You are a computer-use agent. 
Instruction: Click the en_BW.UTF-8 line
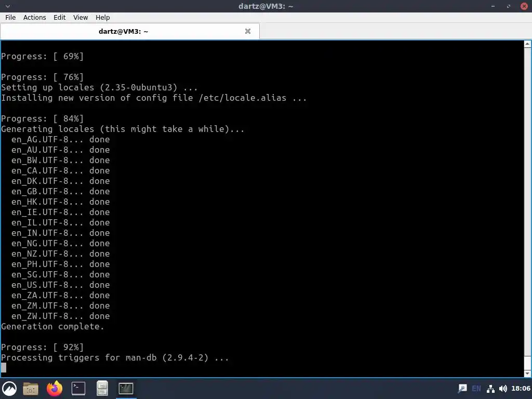tap(60, 160)
